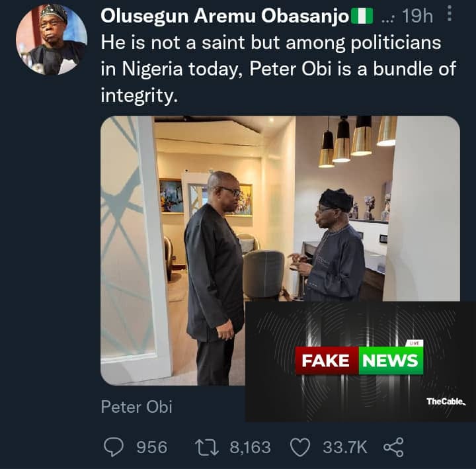Like the tweet with heart icon
Image resolution: width=476 pixels, height=469 pixels.
click(x=300, y=447)
